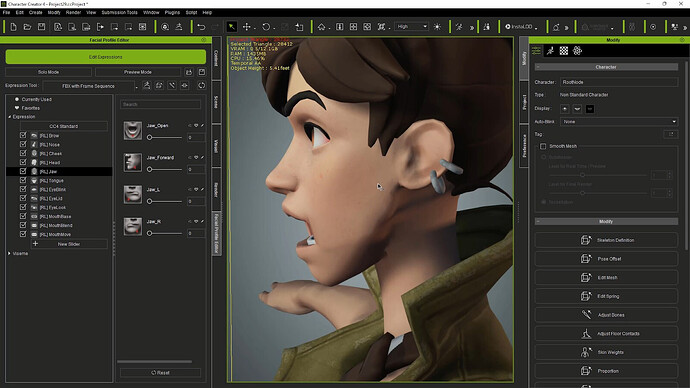Click the Jaw_Open slider handle
The width and height of the screenshot is (690, 388).
pyautogui.click(x=150, y=137)
